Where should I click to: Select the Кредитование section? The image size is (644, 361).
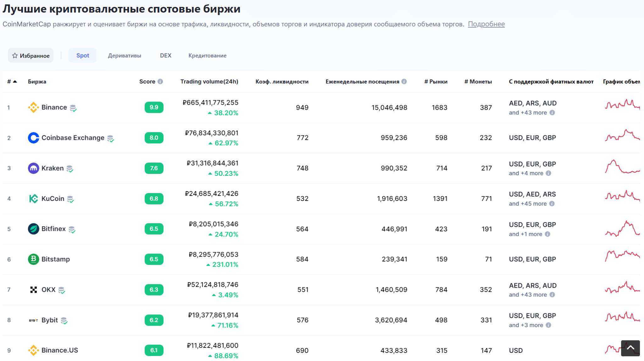coord(207,55)
